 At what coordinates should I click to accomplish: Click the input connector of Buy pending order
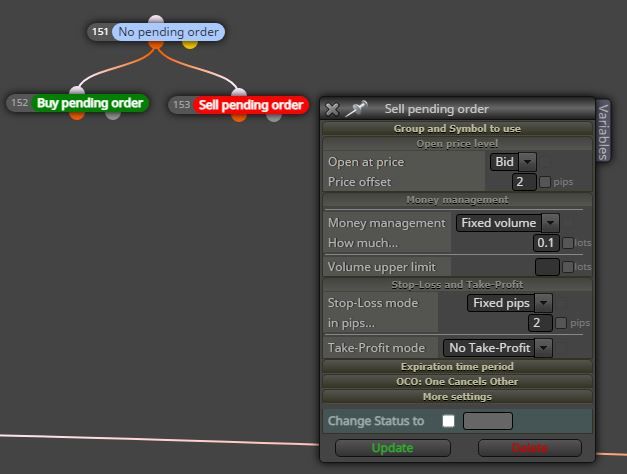(77, 91)
